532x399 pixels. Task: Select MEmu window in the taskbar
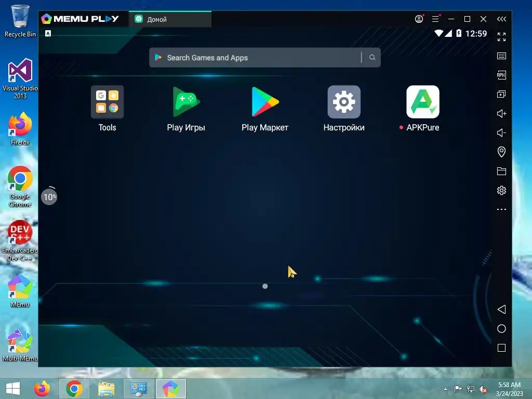(171, 389)
